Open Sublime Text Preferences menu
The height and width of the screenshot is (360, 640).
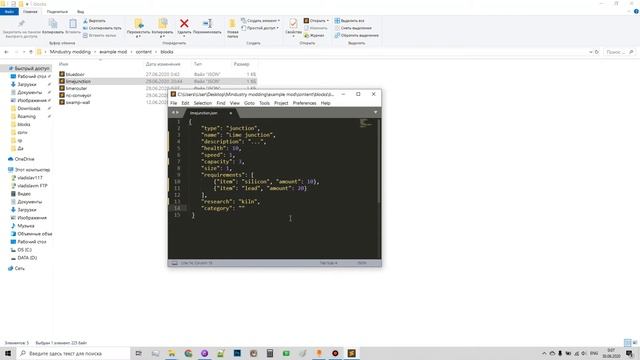coord(304,103)
